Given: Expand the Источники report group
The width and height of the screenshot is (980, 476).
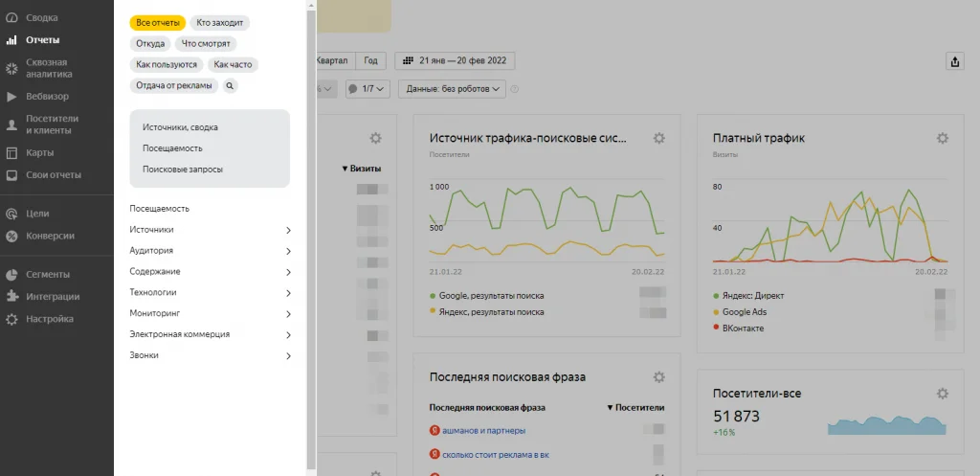Looking at the screenshot, I should click(210, 230).
